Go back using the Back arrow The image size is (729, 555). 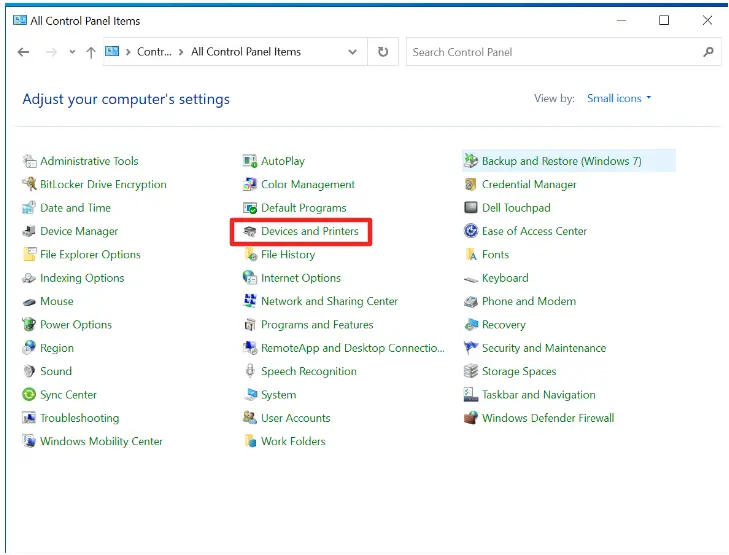[x=23, y=52]
